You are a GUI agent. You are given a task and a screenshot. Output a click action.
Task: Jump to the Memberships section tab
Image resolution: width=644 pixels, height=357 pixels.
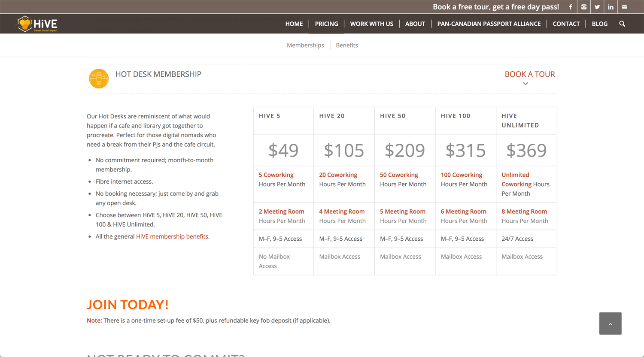(305, 45)
